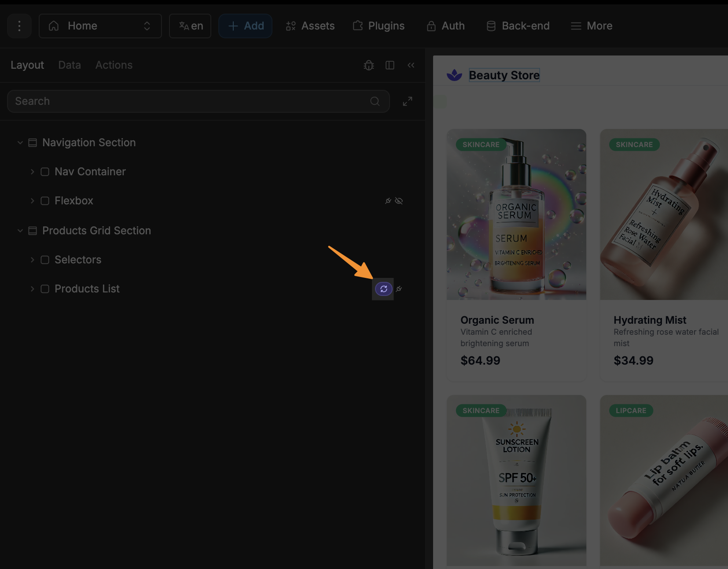The width and height of the screenshot is (728, 569).
Task: Expand the layout tree to fullscreen
Action: pos(408,101)
